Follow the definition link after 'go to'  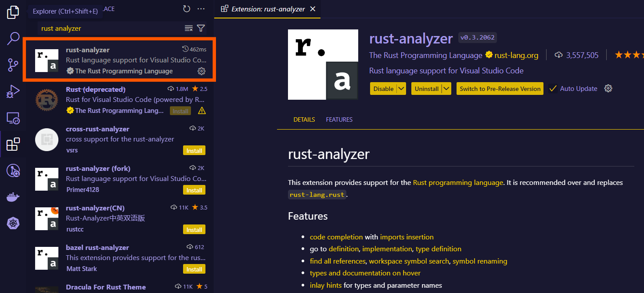click(344, 249)
